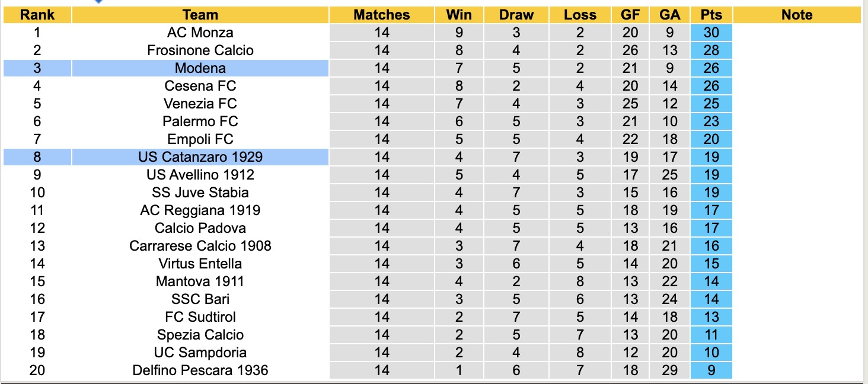
Task: Click the Rank column header
Action: point(37,15)
